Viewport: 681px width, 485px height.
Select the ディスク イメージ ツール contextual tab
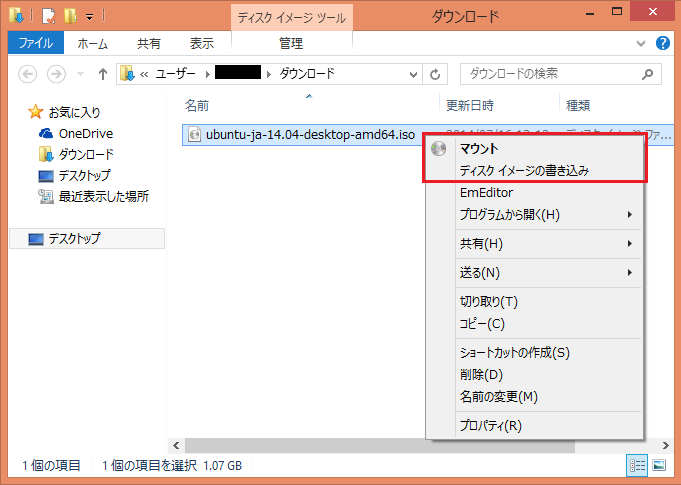pyautogui.click(x=291, y=18)
